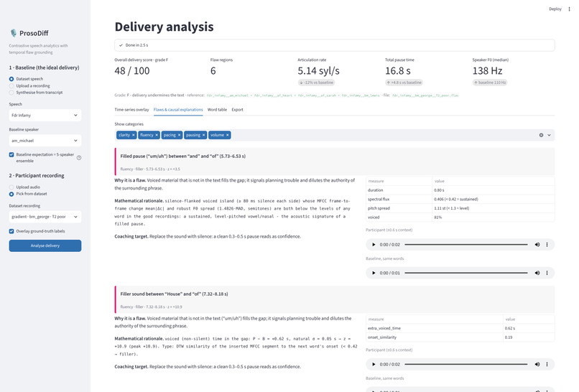Open Flaws & causal explanations tab
The height and width of the screenshot is (392, 579).
pos(178,110)
